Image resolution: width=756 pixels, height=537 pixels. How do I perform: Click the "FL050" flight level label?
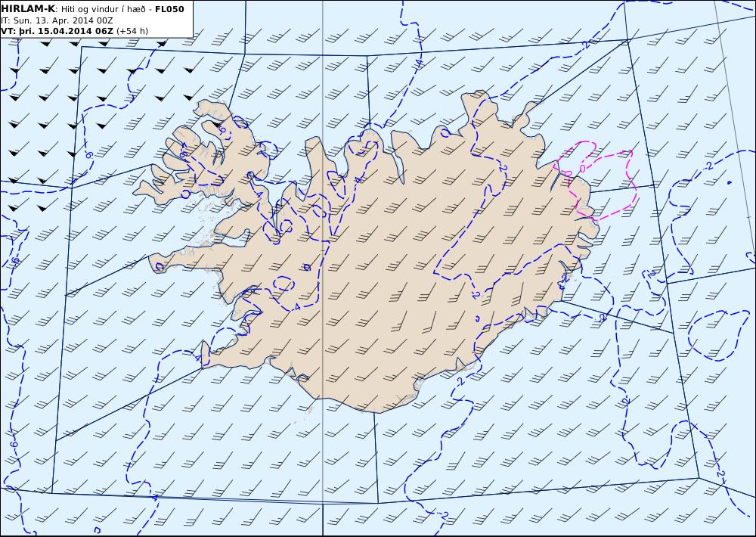click(x=169, y=9)
